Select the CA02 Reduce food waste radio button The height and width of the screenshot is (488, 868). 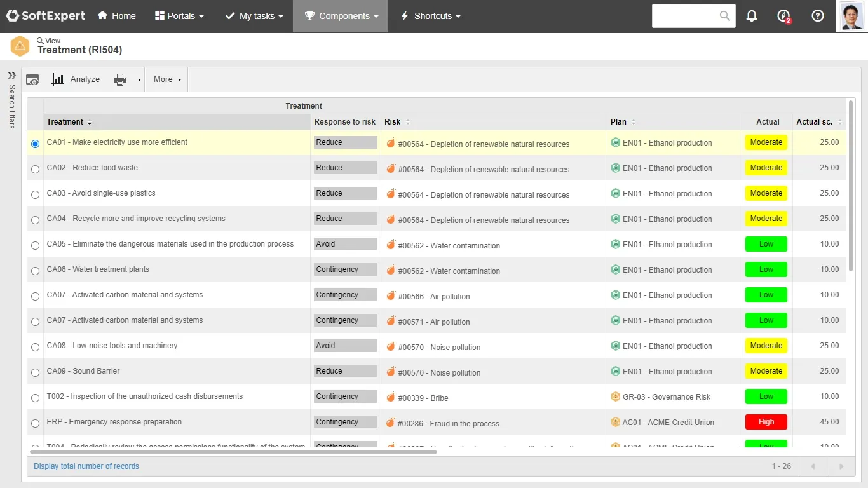(x=35, y=169)
